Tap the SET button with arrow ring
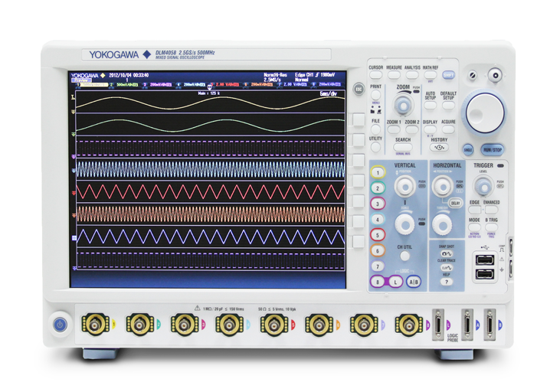 pyautogui.click(x=496, y=75)
